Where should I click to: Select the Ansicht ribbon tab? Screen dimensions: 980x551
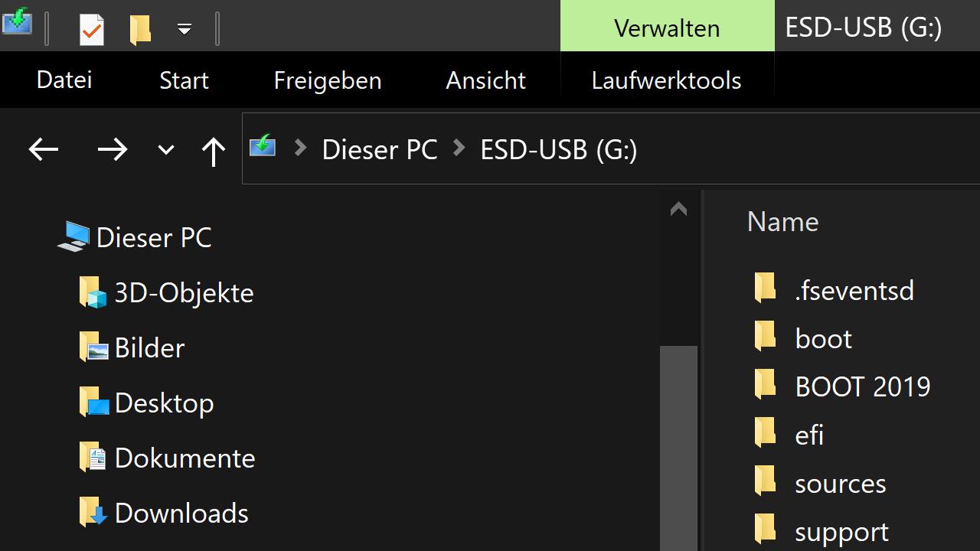[x=486, y=80]
